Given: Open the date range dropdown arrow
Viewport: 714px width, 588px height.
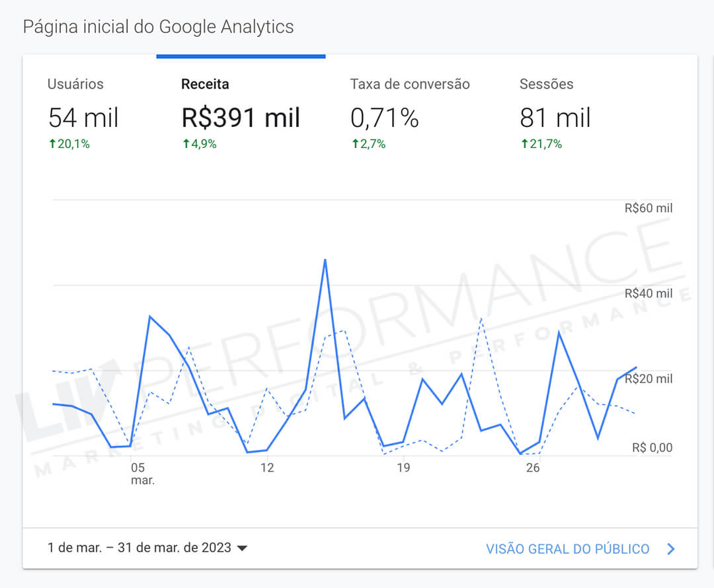Looking at the screenshot, I should point(242,548).
